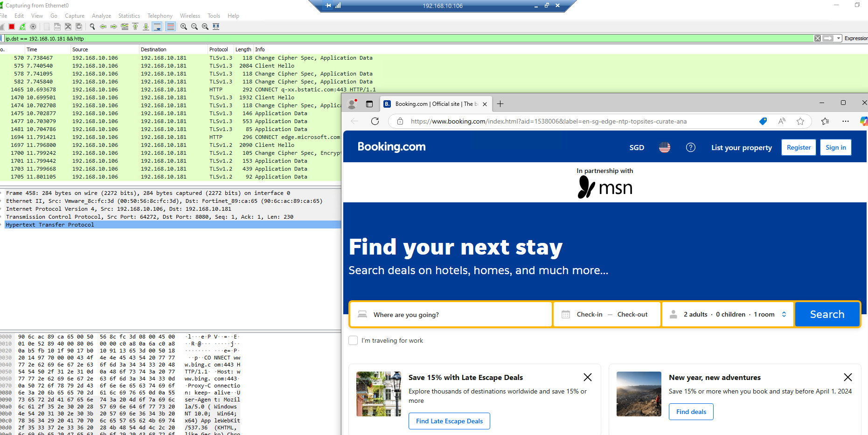Restart the current packet capture
This screenshot has height=435, width=868.
coord(22,27)
